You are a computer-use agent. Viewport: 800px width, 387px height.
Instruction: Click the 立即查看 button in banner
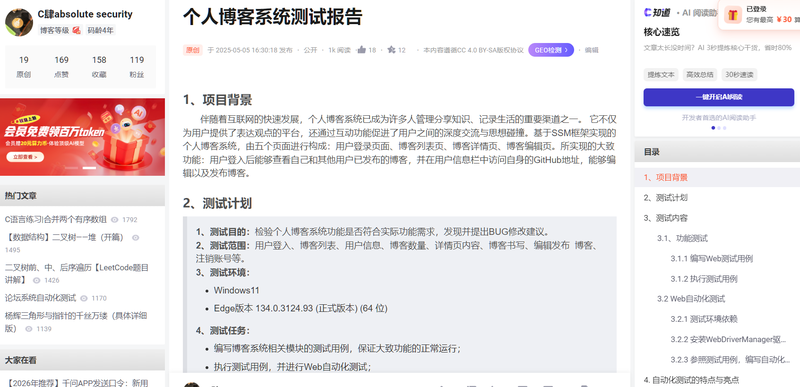(25, 157)
